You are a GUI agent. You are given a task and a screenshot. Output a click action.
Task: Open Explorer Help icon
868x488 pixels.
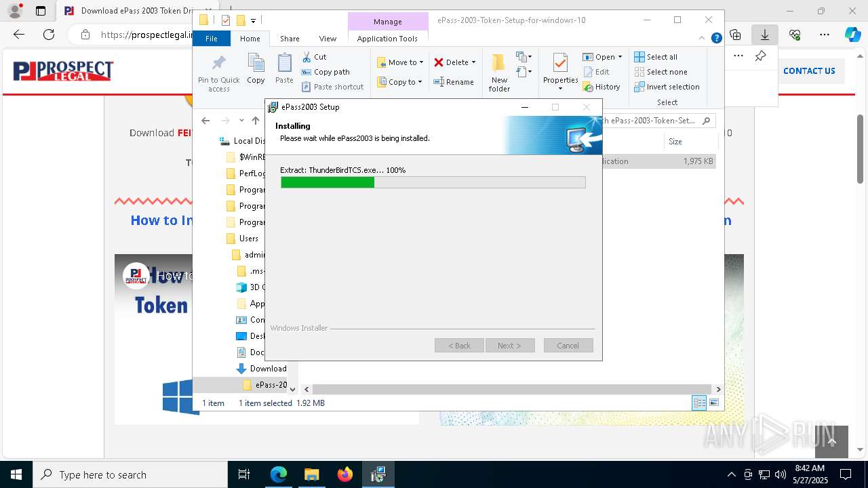point(716,39)
